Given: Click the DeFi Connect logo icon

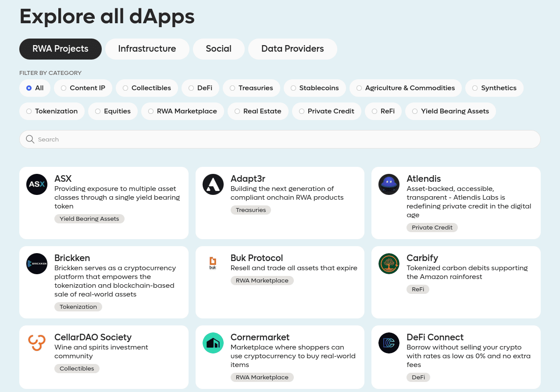Looking at the screenshot, I should click(x=389, y=343).
